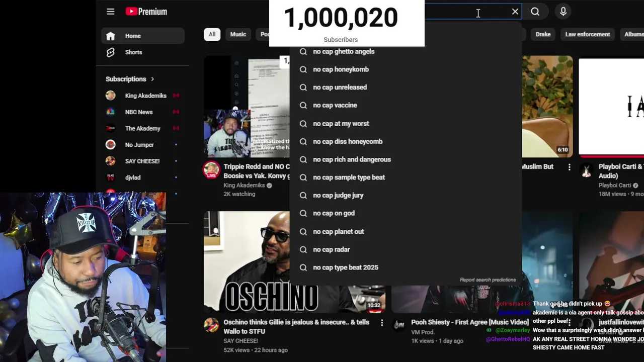Image resolution: width=644 pixels, height=362 pixels.
Task: Select the Music filter chip
Action: (238, 34)
